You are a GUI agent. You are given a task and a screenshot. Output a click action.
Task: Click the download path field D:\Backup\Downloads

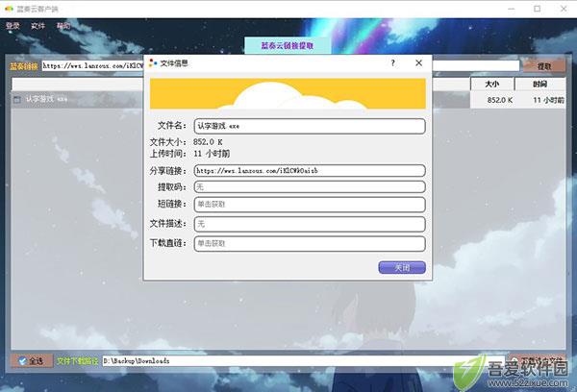point(303,360)
